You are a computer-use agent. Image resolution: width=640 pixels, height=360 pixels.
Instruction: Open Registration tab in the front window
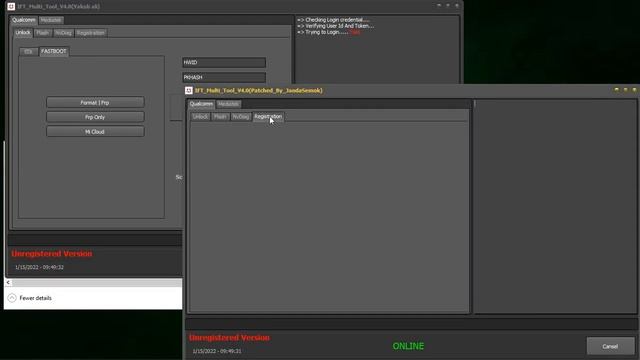click(268, 117)
